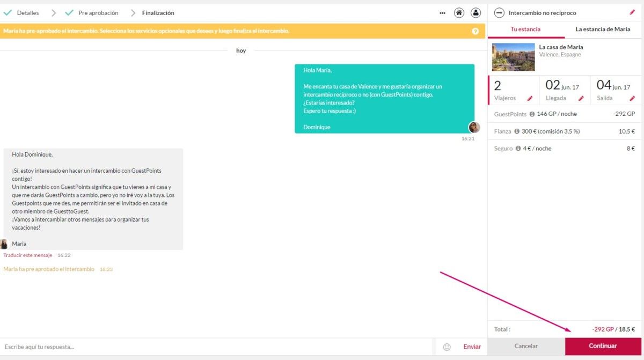
Task: Click the help question mark in yellow banner
Action: [475, 31]
